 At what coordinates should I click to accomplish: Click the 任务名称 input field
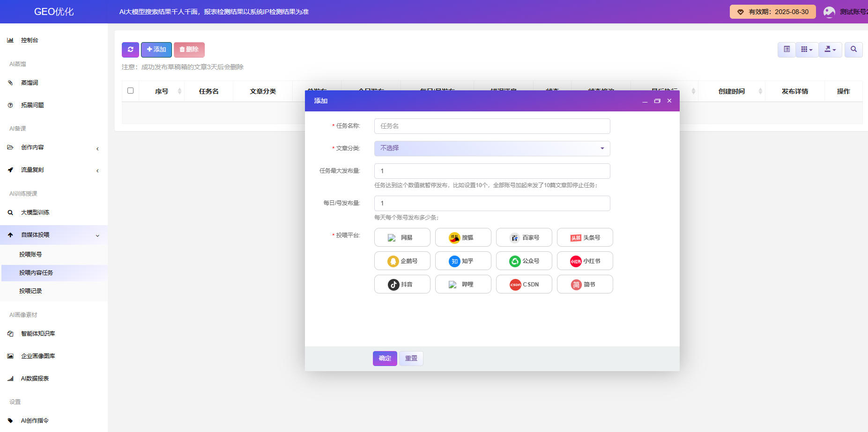(x=492, y=126)
